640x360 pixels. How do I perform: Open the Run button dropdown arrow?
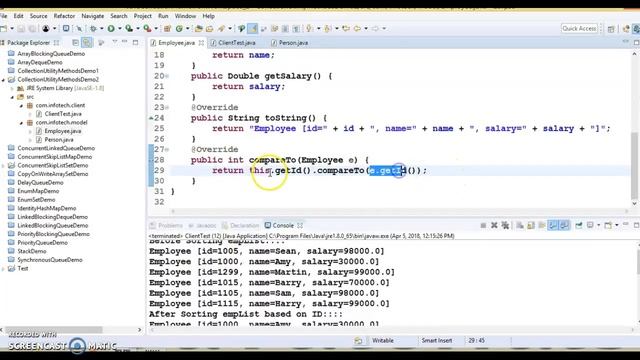120,29
